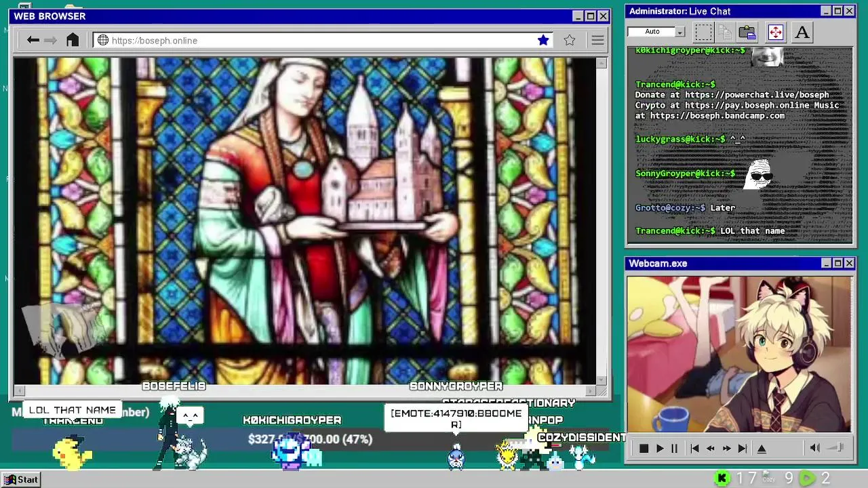Click the paste briefcase icon in Live Chat
The image size is (868, 488).
[x=747, y=32]
